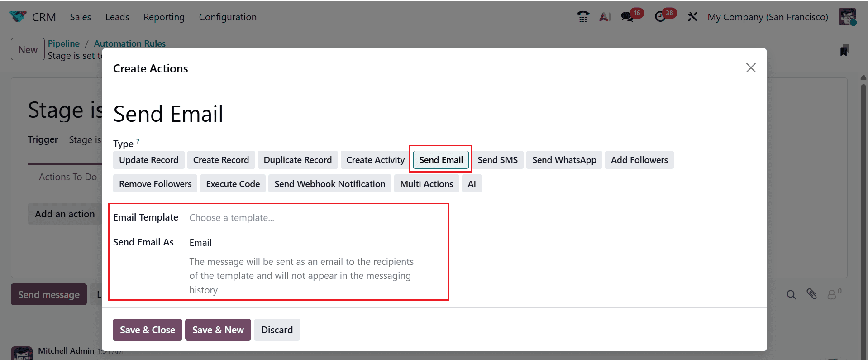Go to the Pipeline breadcrumb link
The height and width of the screenshot is (360, 868).
coord(64,43)
